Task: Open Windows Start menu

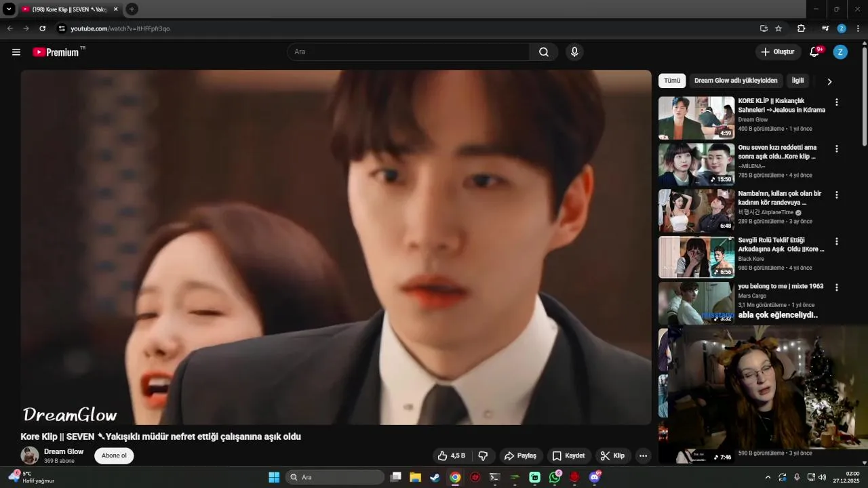Action: tap(274, 477)
